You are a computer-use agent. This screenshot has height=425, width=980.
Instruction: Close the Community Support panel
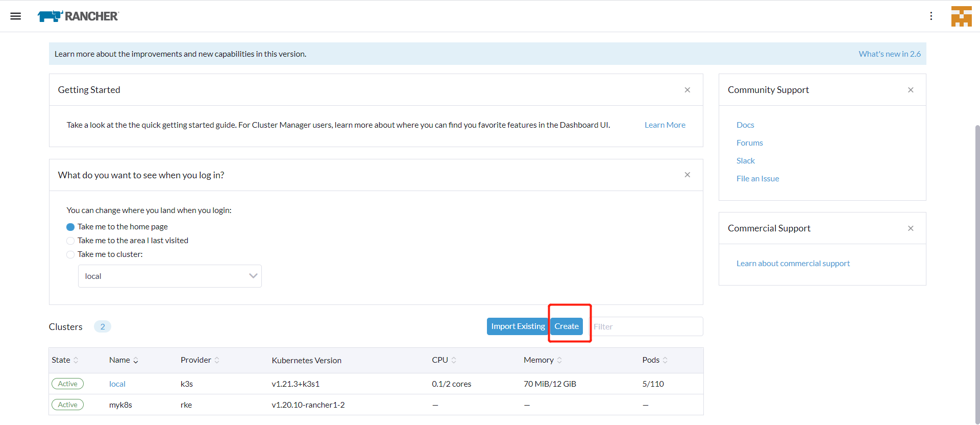[910, 90]
